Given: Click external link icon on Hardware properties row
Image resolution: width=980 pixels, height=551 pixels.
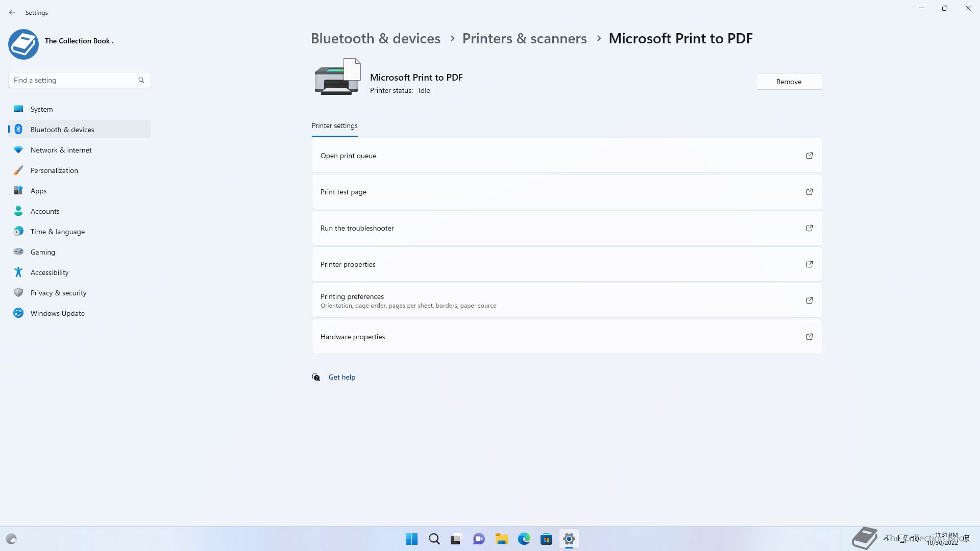Looking at the screenshot, I should click(x=809, y=337).
